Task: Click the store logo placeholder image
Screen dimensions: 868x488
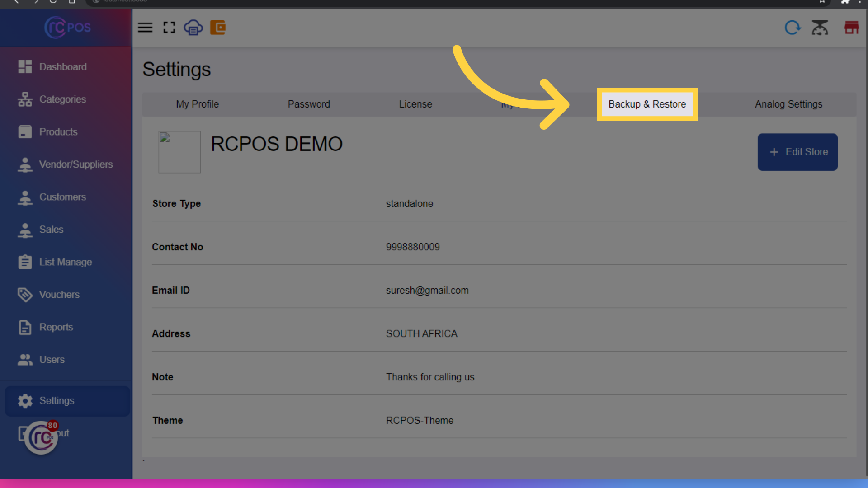Action: [x=179, y=152]
